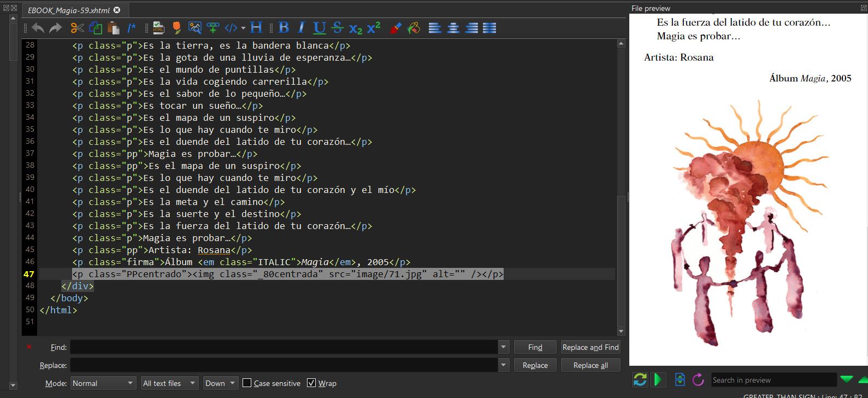The image size is (868, 398).
Task: Toggle sync preview position with the green arrow
Action: point(658,379)
